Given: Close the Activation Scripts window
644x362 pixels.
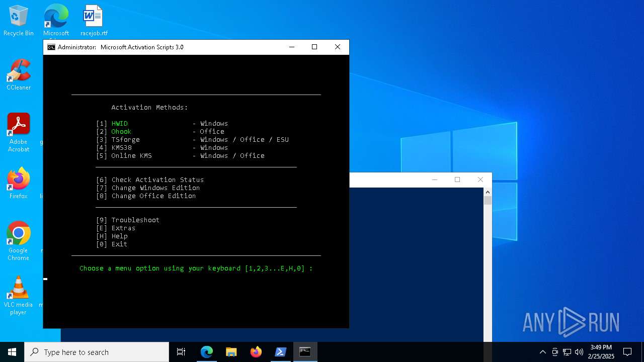Looking at the screenshot, I should pos(338,47).
